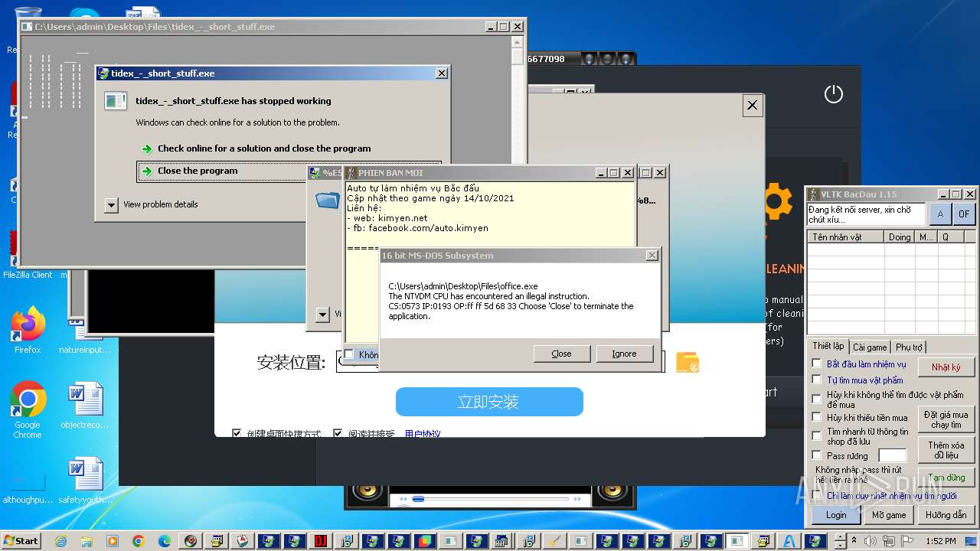Click the broom cleaner taskbar icon

[555, 541]
